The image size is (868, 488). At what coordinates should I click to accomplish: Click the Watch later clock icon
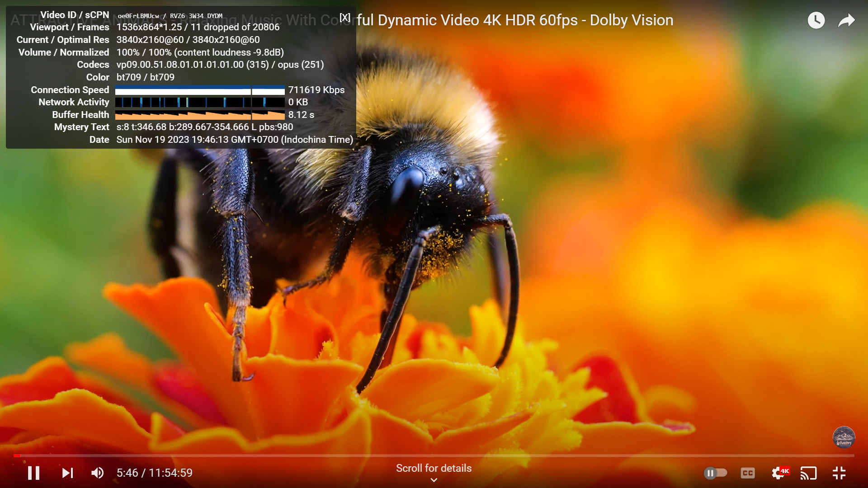click(x=816, y=20)
